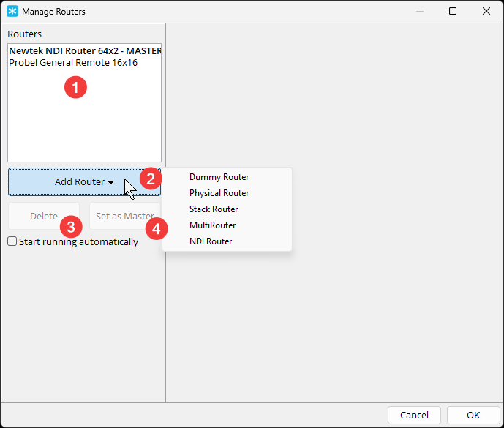Choose Dummy Router from the menu
Viewport: 504px width, 428px height.
(x=227, y=177)
